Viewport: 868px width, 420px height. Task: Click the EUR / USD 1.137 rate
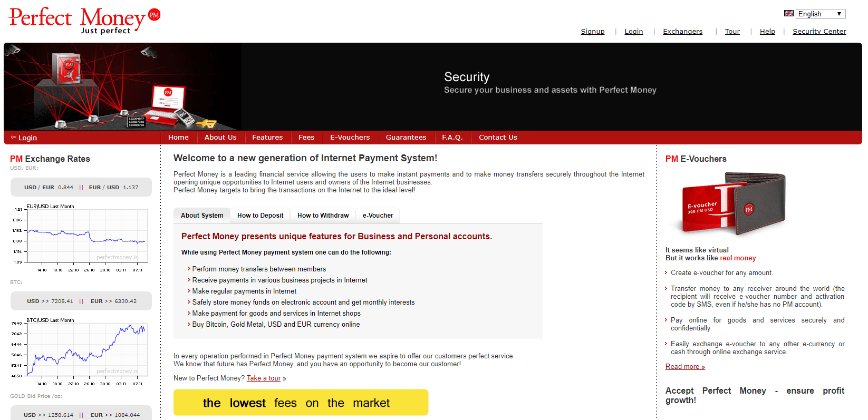[113, 188]
